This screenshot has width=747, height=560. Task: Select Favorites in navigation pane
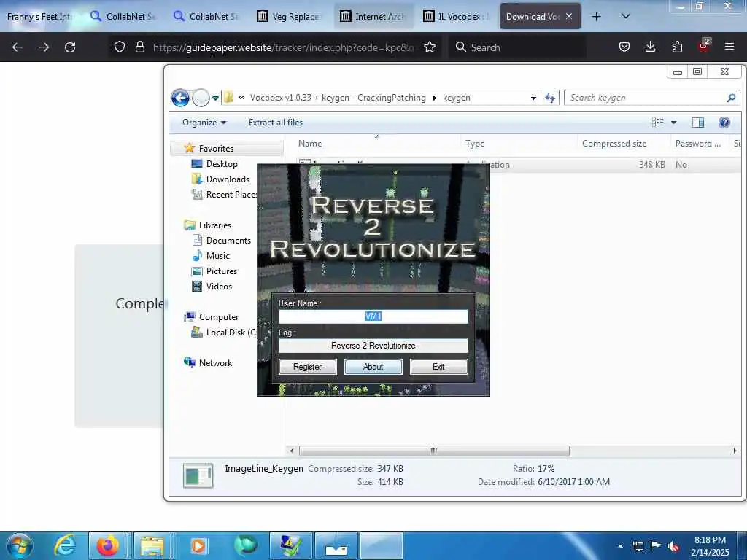216,149
